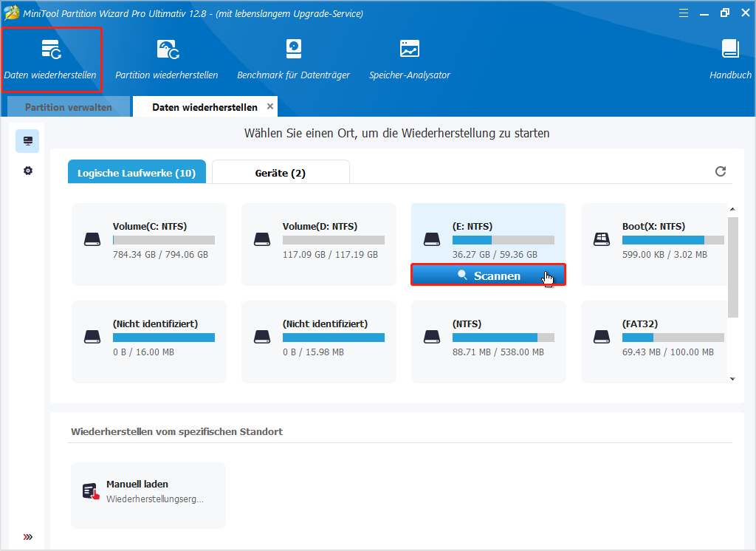This screenshot has width=756, height=551.
Task: Click Windows drive icon of Boot(X: NTFS)
Action: 601,239
